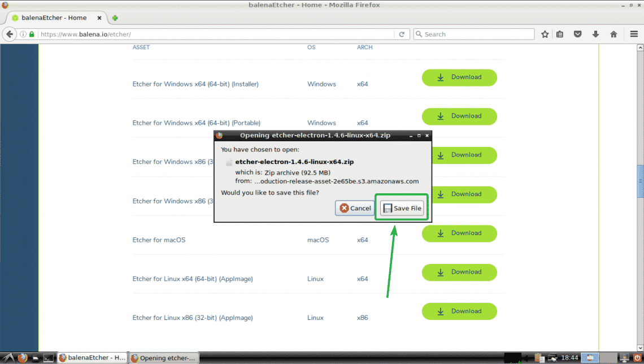Click Etcher for macOS asset text
Image resolution: width=644 pixels, height=364 pixels.
coord(159,240)
